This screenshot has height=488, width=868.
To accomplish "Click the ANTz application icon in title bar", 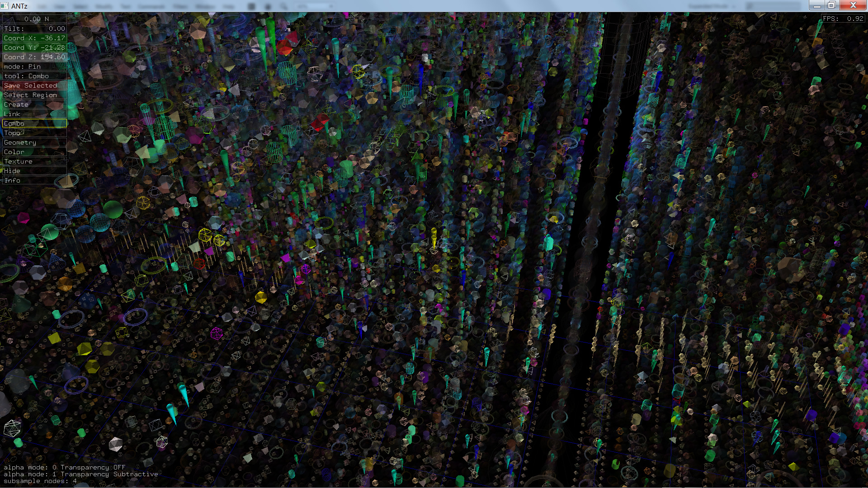I will (5, 6).
